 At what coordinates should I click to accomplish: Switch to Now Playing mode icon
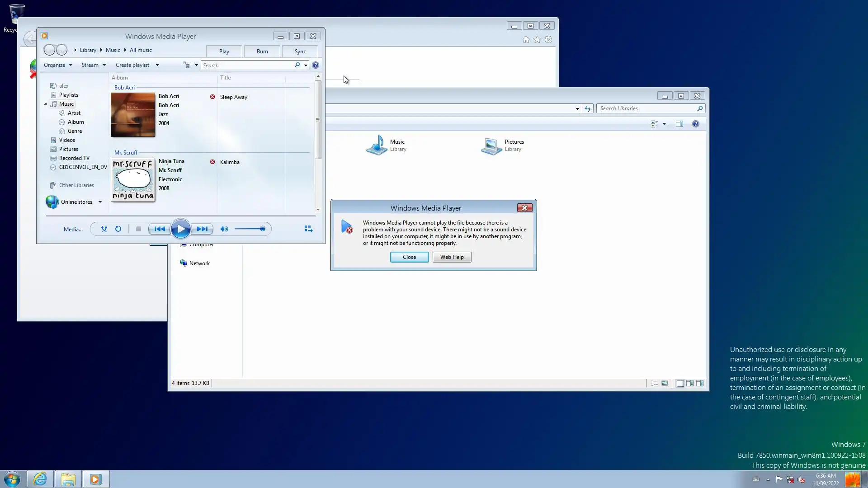(x=308, y=229)
